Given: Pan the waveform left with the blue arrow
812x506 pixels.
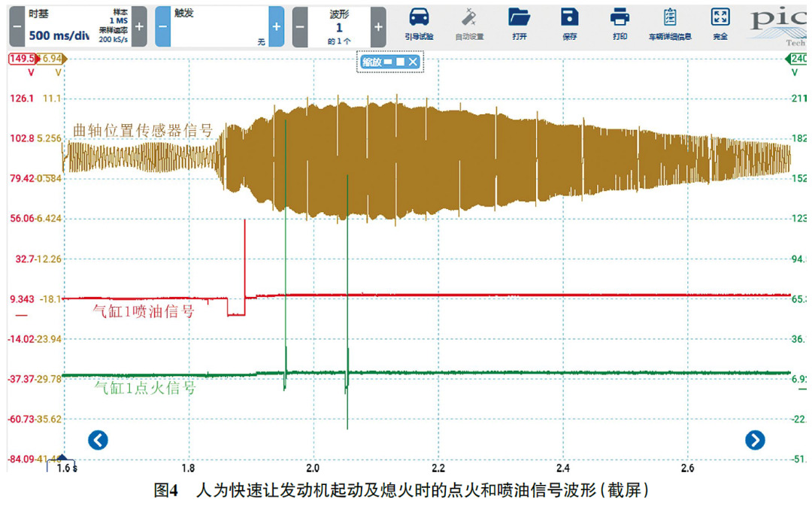Looking at the screenshot, I should (98, 441).
